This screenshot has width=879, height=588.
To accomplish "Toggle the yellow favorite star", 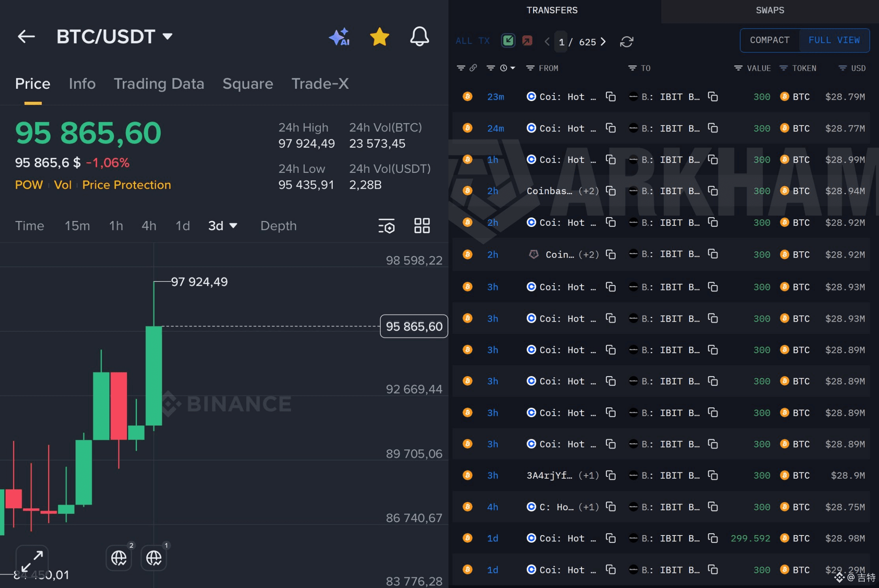I will (379, 37).
